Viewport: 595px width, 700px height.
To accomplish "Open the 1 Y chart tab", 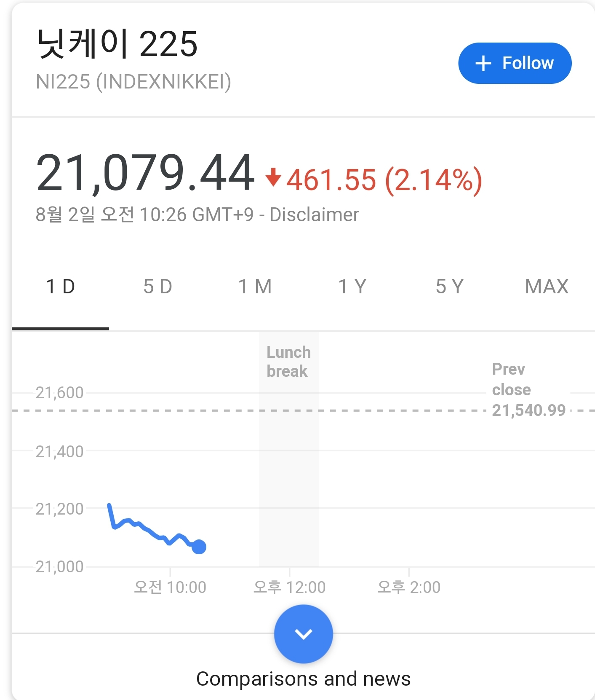I will pos(352,287).
